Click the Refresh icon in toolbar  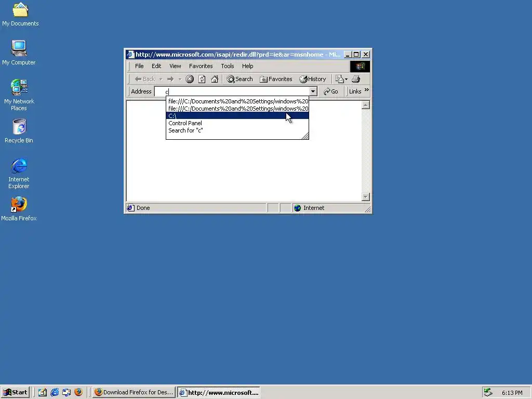pyautogui.click(x=202, y=79)
